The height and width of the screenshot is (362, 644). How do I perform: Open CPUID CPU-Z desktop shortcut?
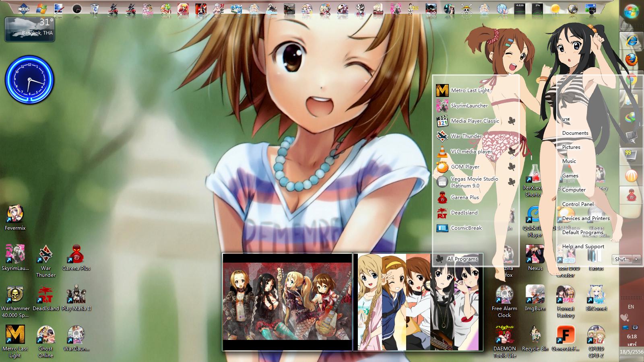[x=596, y=342]
